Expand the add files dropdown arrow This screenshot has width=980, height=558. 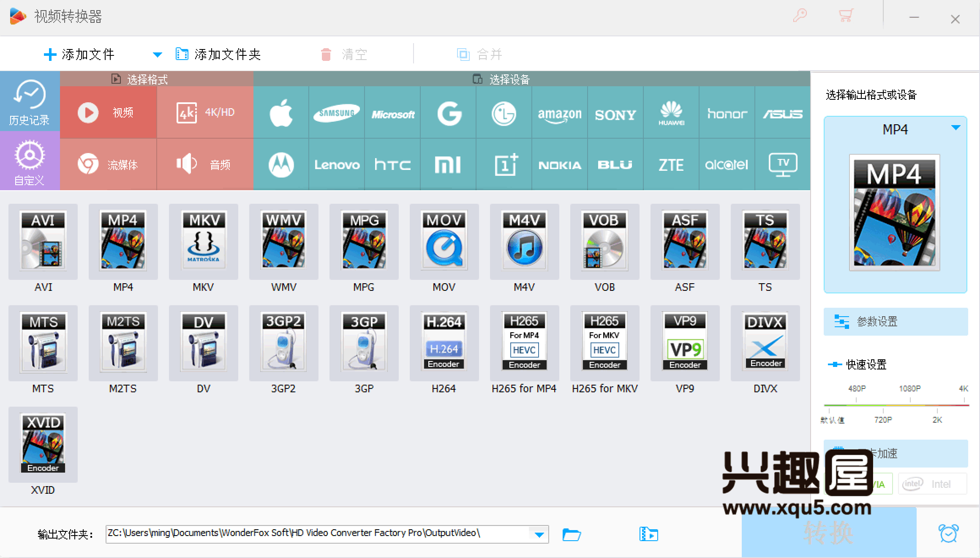tap(157, 55)
